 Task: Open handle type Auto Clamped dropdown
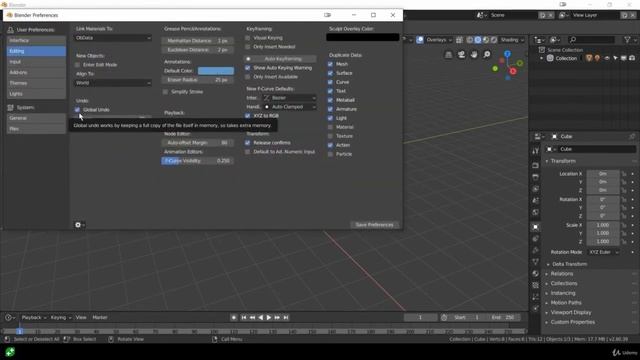289,107
